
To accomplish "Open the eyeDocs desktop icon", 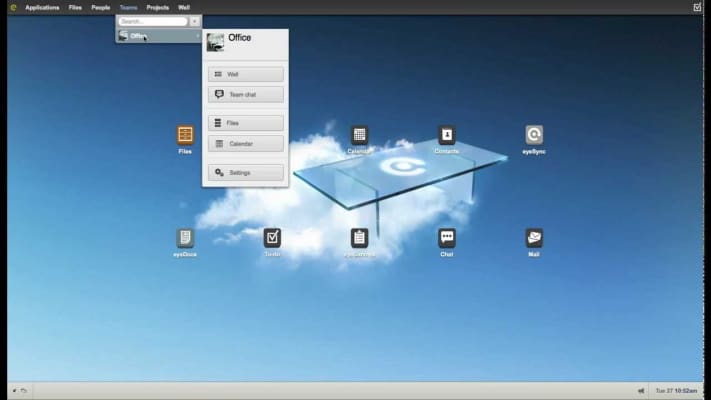I will tap(185, 238).
